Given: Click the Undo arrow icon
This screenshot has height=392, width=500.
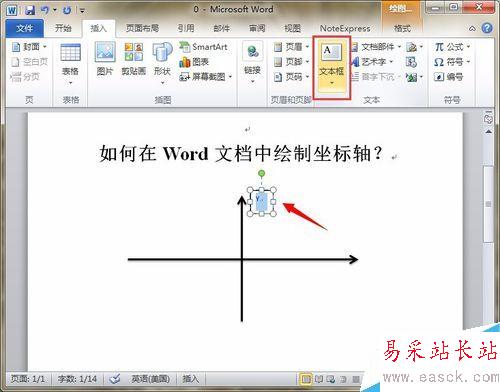Looking at the screenshot, I should (x=45, y=10).
